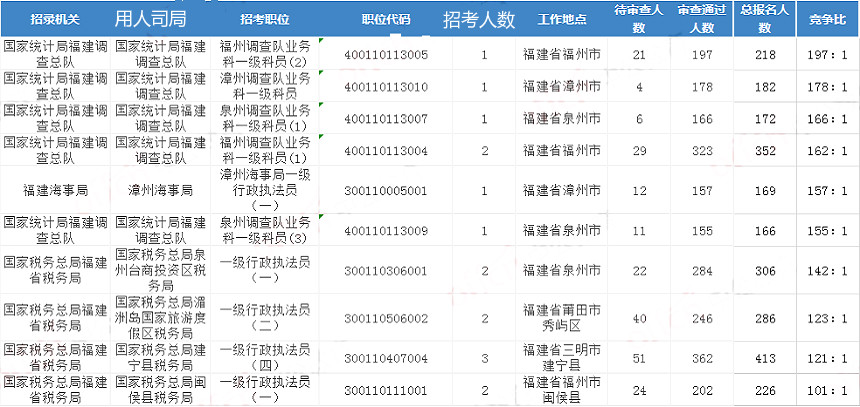This screenshot has height=407, width=860.
Task: Click total applicants value 226
Action: pyautogui.click(x=765, y=391)
